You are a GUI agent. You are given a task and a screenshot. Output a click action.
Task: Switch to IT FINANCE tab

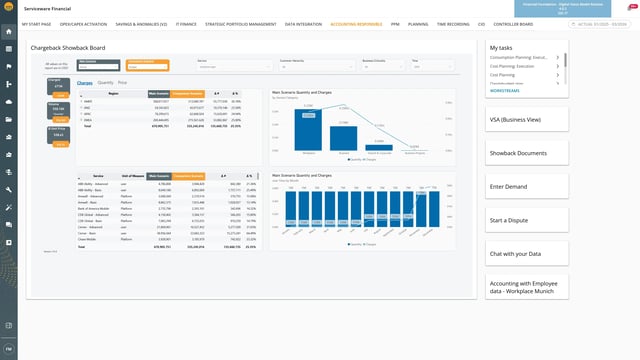186,24
